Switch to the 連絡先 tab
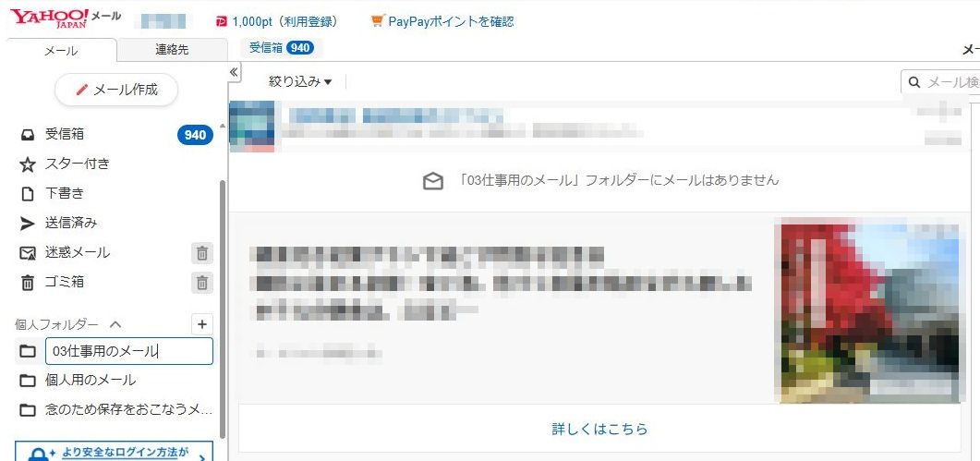Image resolution: width=980 pixels, height=461 pixels. coord(172,50)
